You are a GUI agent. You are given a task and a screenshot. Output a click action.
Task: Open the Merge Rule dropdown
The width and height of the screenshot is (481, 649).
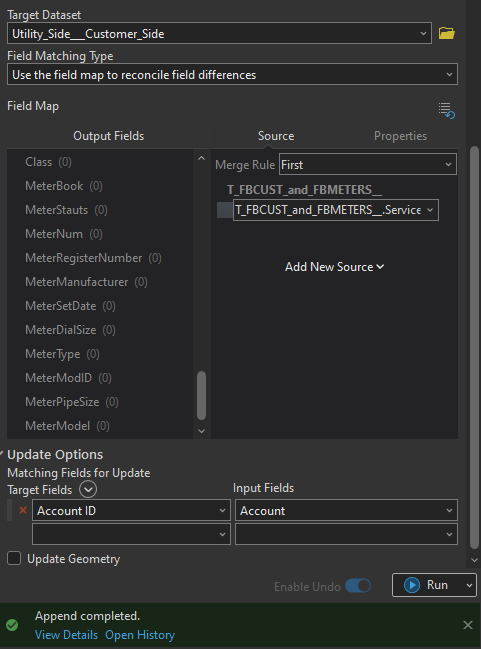(x=368, y=164)
